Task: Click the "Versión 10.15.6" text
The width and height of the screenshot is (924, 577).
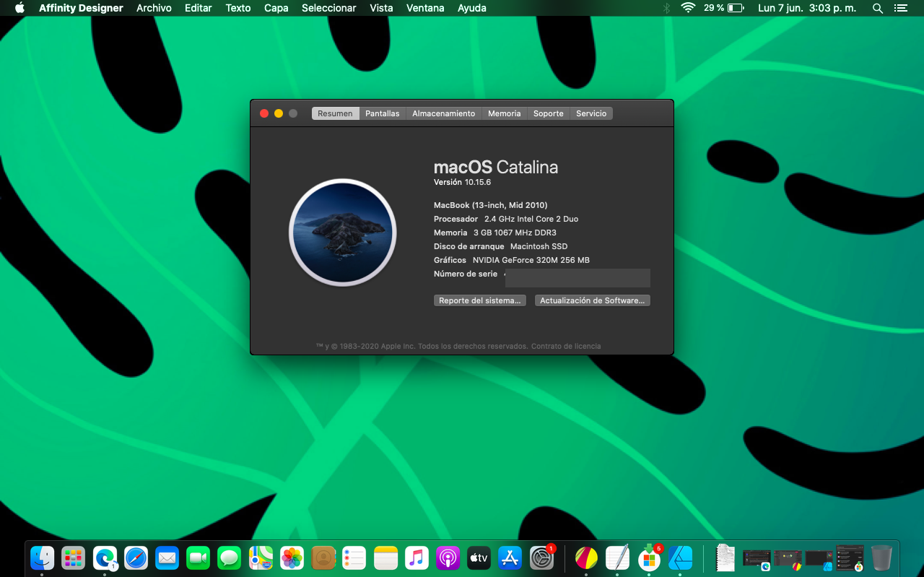Action: pos(462,182)
